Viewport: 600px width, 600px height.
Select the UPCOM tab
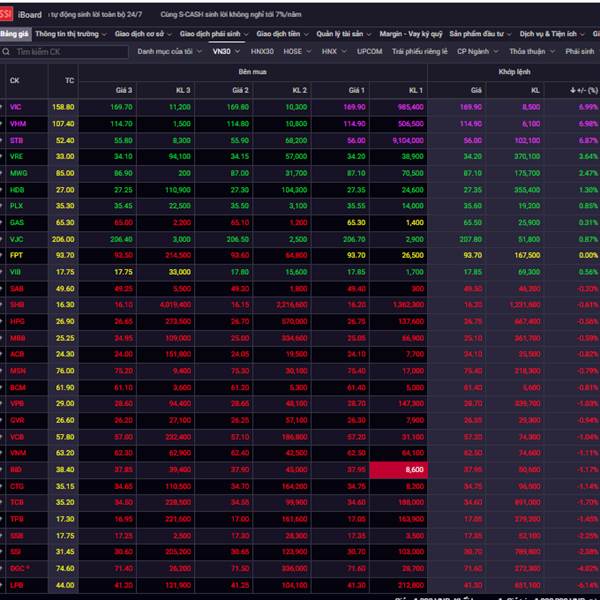[x=369, y=51]
